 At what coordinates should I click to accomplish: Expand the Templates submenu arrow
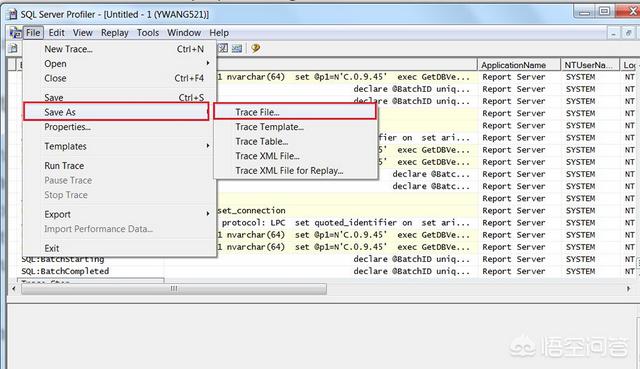click(x=208, y=146)
